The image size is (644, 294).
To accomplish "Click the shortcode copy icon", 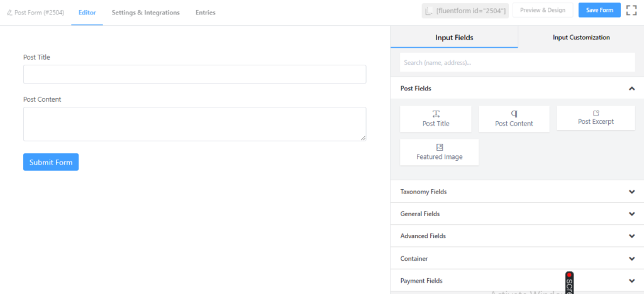I will tap(429, 11).
